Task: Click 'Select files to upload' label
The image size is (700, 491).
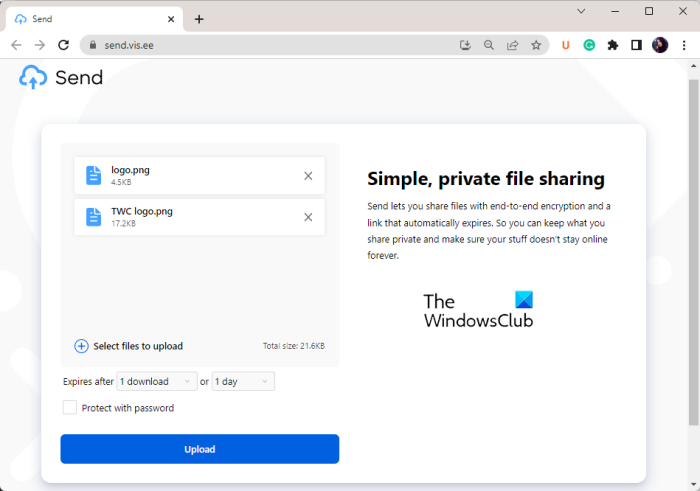Action: click(x=138, y=346)
